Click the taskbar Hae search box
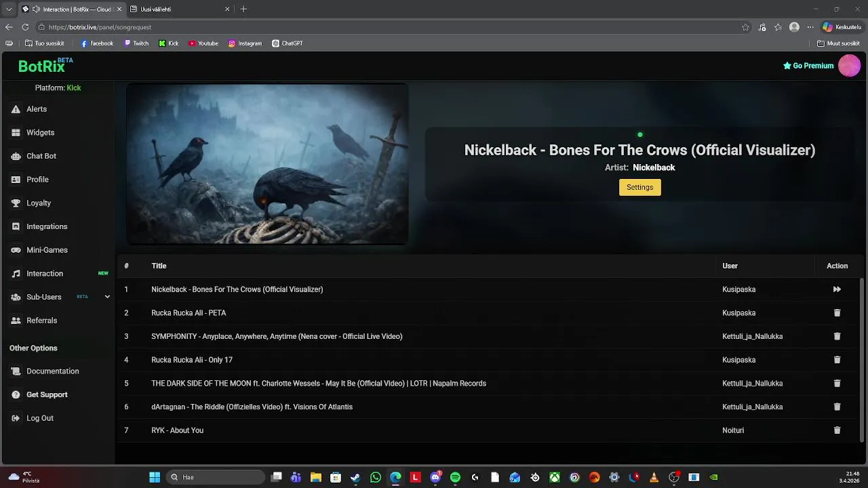 point(215,477)
